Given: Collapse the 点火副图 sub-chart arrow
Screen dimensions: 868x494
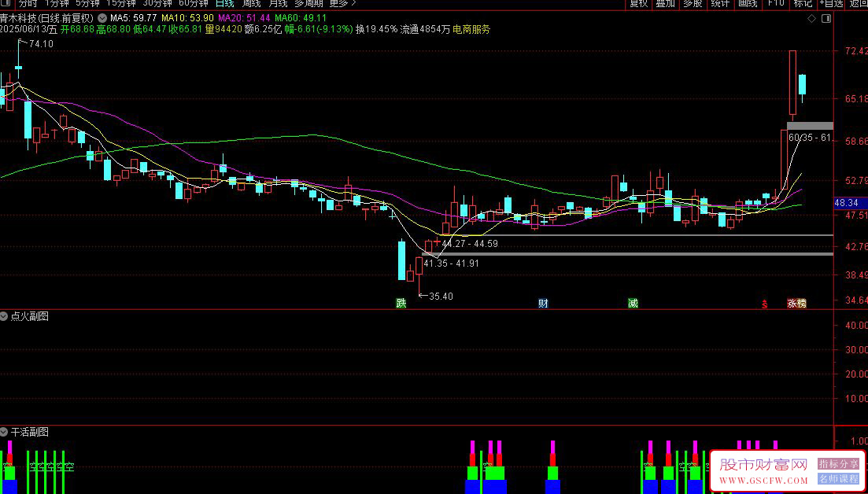Looking at the screenshot, I should [5, 316].
